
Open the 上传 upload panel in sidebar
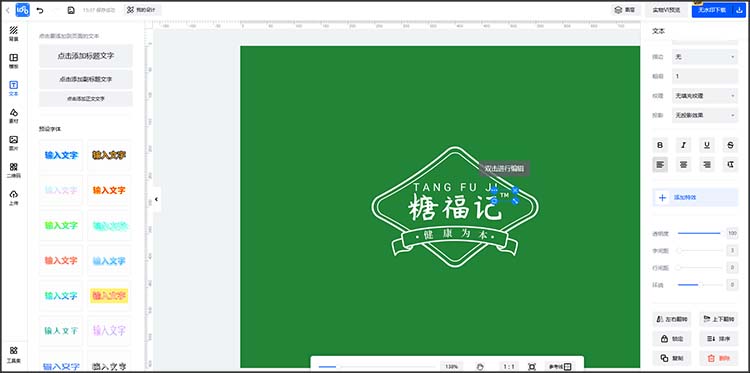click(14, 197)
